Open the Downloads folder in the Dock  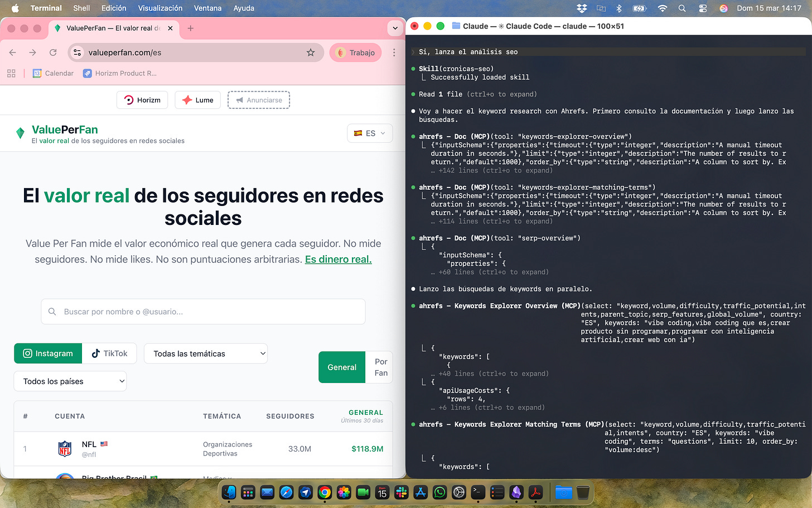(x=563, y=492)
